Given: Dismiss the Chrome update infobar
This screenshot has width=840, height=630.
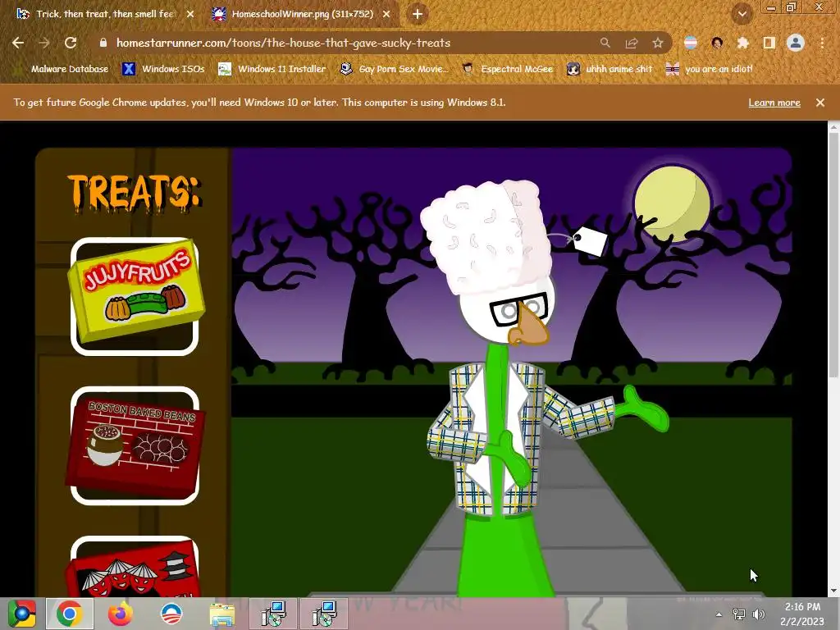Looking at the screenshot, I should pos(820,103).
